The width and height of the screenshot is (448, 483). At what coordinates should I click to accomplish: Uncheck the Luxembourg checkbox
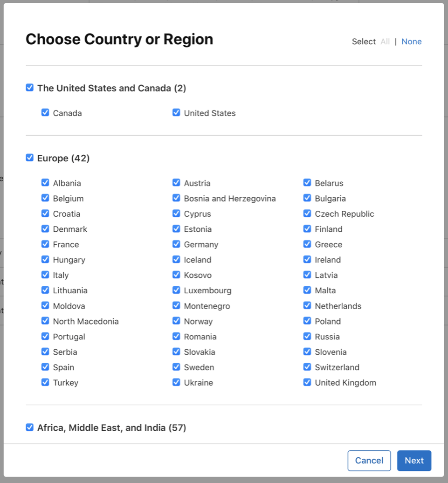tap(176, 290)
